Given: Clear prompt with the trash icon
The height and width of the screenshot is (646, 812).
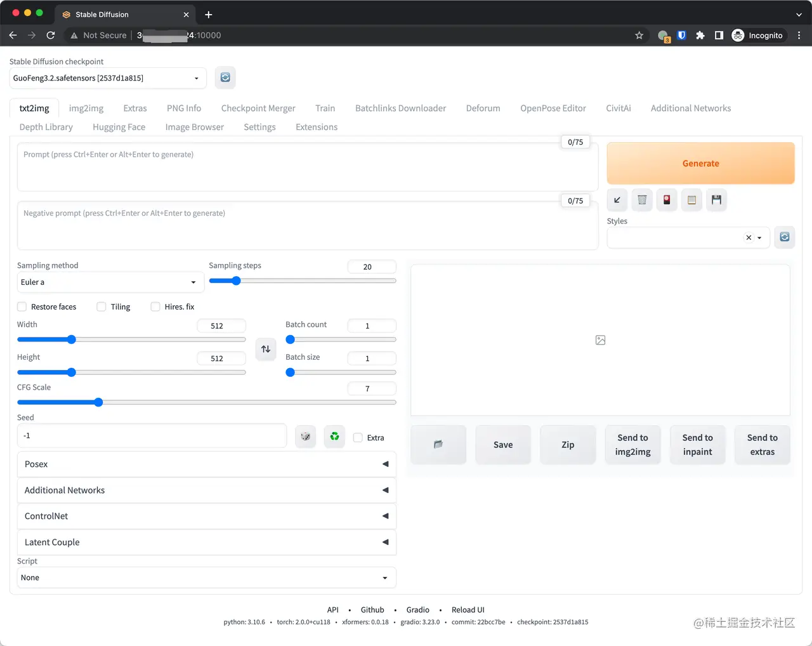Looking at the screenshot, I should click(642, 200).
